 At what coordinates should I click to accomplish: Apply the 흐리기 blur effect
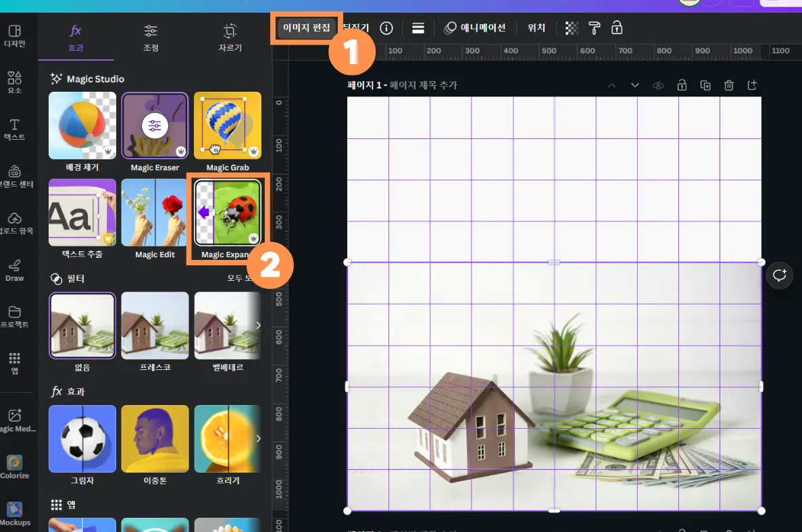click(x=228, y=439)
